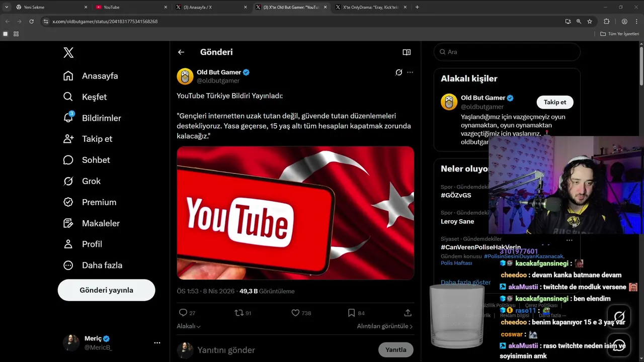The height and width of the screenshot is (362, 644).
Task: Bookmark this page with star icon
Action: [x=590, y=22]
